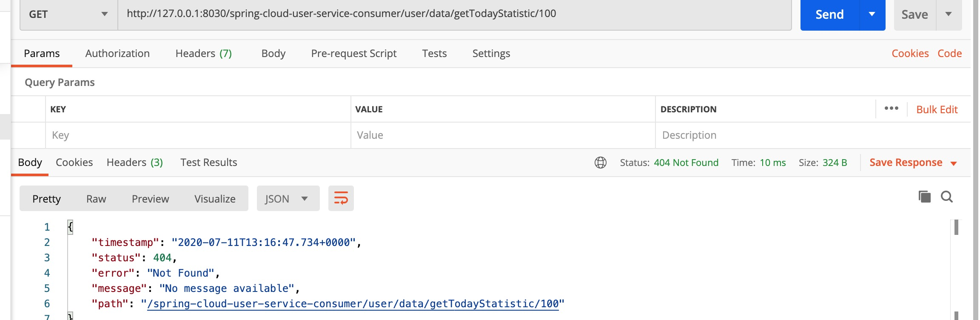The height and width of the screenshot is (320, 980).
Task: Open search in the response body
Action: (x=947, y=197)
